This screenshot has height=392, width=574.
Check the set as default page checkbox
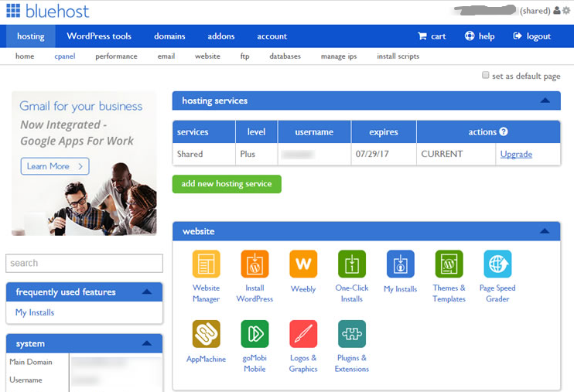485,75
